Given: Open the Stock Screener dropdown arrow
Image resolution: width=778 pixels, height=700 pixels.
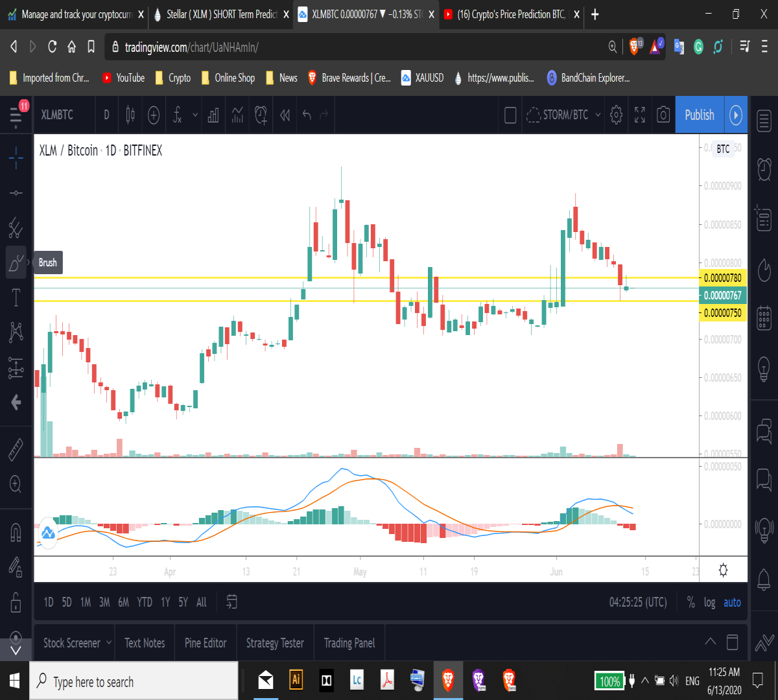Looking at the screenshot, I should coord(109,642).
